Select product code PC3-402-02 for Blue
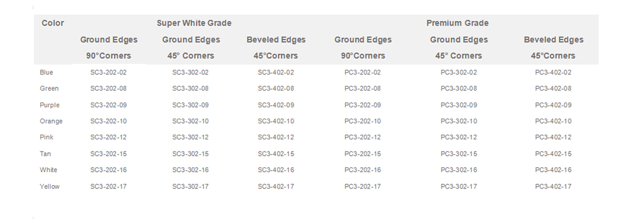644x219 pixels. 553,73
